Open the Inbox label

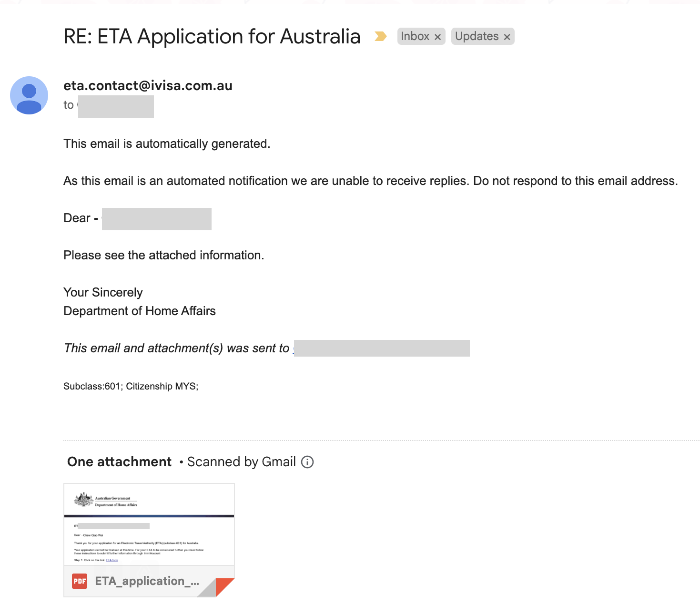click(x=415, y=36)
